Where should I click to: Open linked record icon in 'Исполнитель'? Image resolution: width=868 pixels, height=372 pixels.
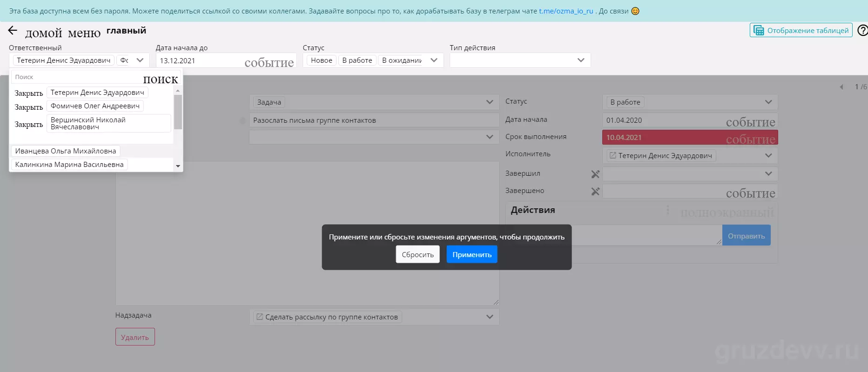pyautogui.click(x=613, y=155)
